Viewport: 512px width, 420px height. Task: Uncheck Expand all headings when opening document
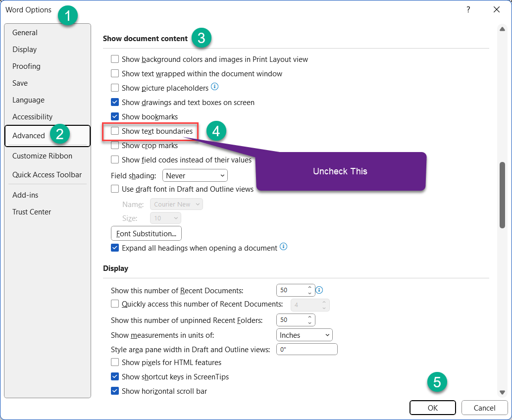click(115, 248)
